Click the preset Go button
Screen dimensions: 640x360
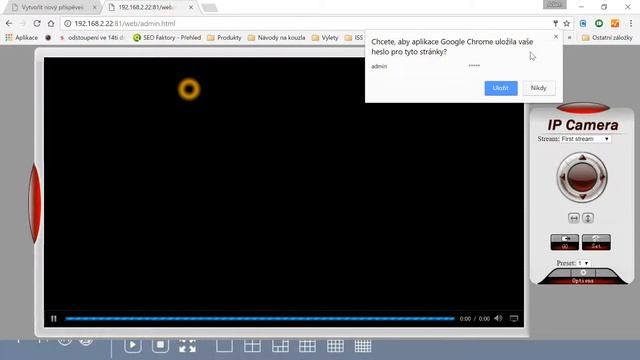click(x=564, y=242)
